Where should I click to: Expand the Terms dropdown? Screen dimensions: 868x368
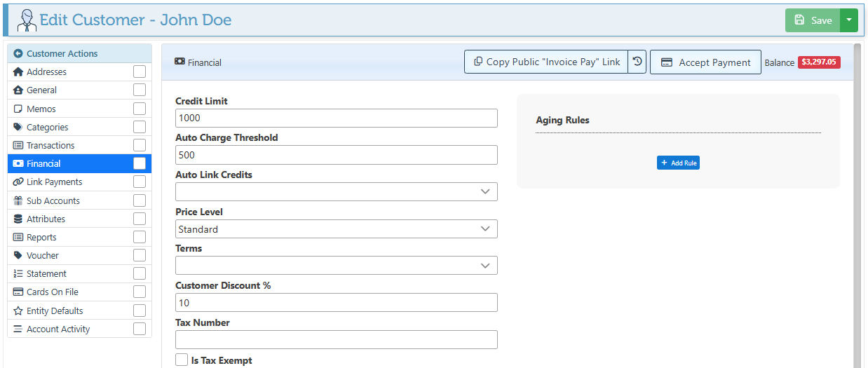[x=336, y=266]
